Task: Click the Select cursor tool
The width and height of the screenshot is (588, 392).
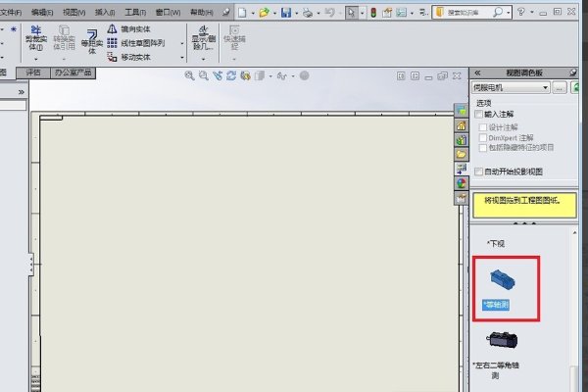Action: [x=352, y=13]
